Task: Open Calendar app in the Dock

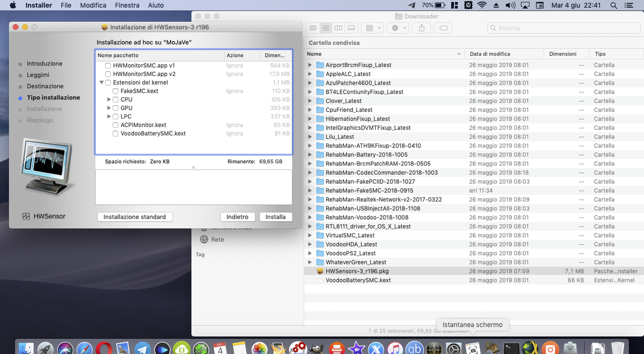Action: (x=220, y=348)
